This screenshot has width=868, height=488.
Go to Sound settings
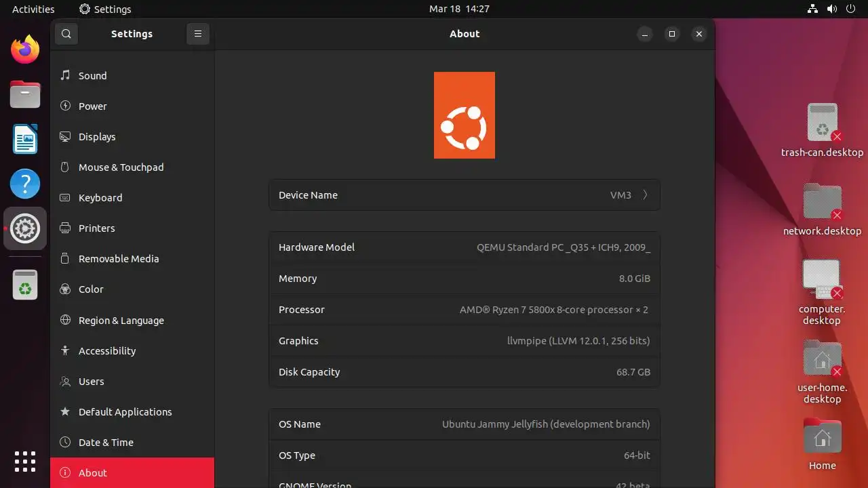tap(132, 75)
